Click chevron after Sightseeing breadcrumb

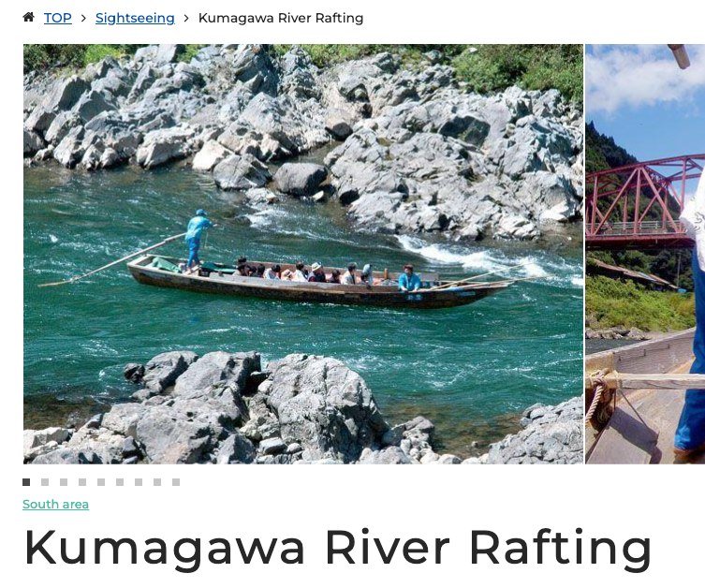pos(186,19)
